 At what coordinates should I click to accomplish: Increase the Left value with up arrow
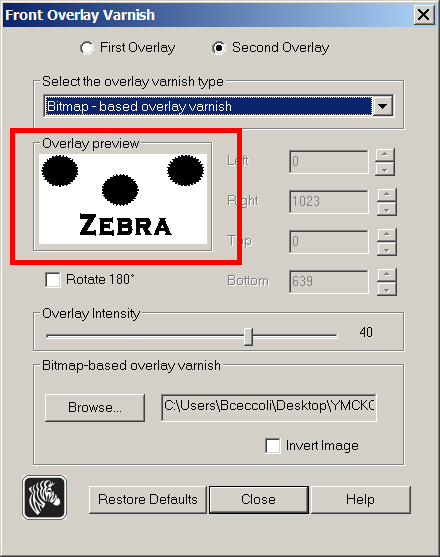385,155
